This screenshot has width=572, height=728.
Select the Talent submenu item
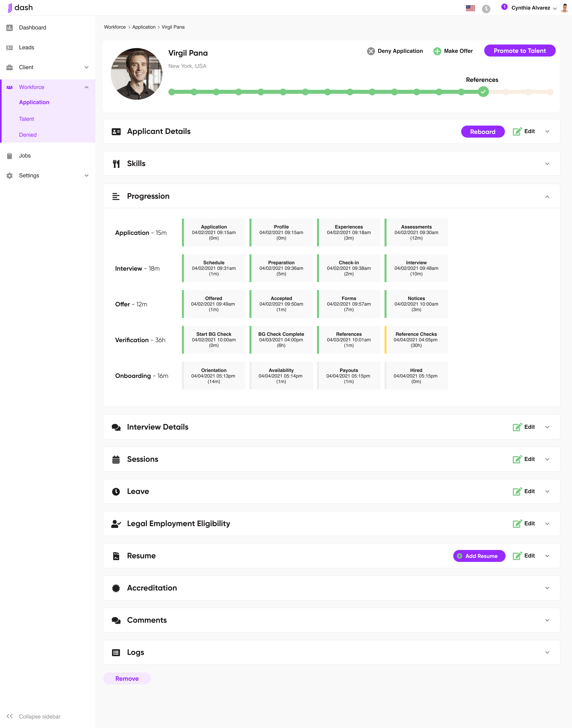click(x=26, y=119)
